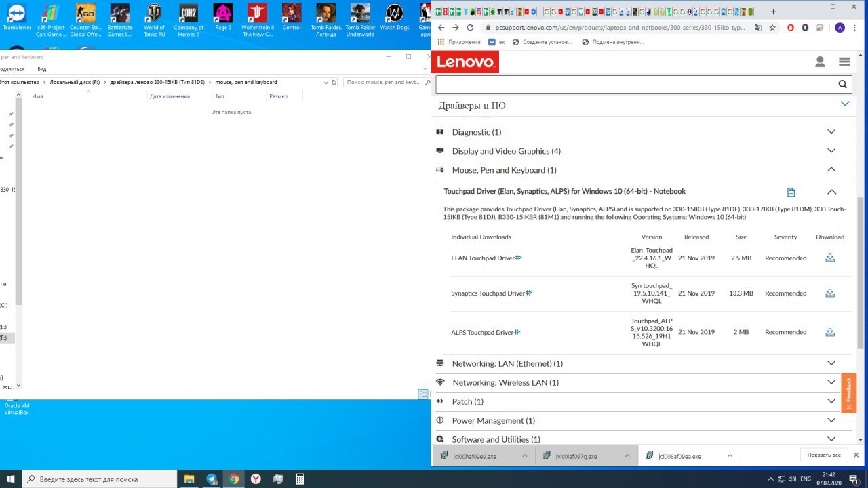
Task: Download the Synaptics Touchpad Driver
Action: point(830,293)
